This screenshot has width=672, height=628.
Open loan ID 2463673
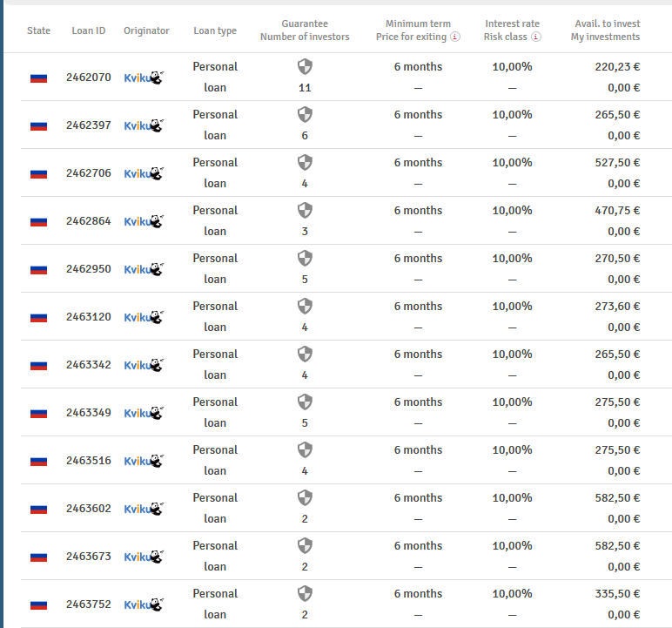89,557
